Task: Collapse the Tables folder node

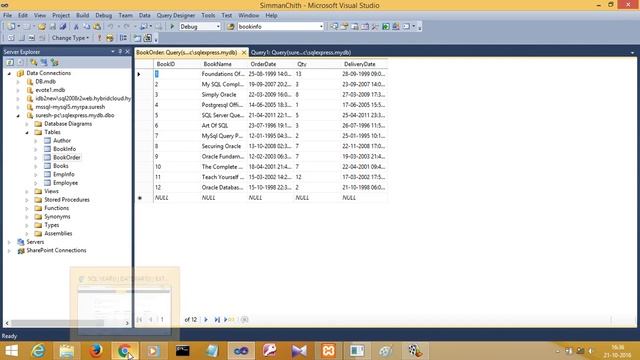Action: click(x=27, y=132)
